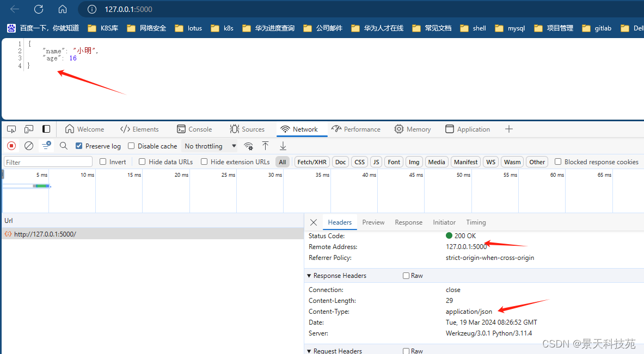Open the 华为人才在线 bookmark folder
This screenshot has height=354, width=644.
[x=377, y=28]
